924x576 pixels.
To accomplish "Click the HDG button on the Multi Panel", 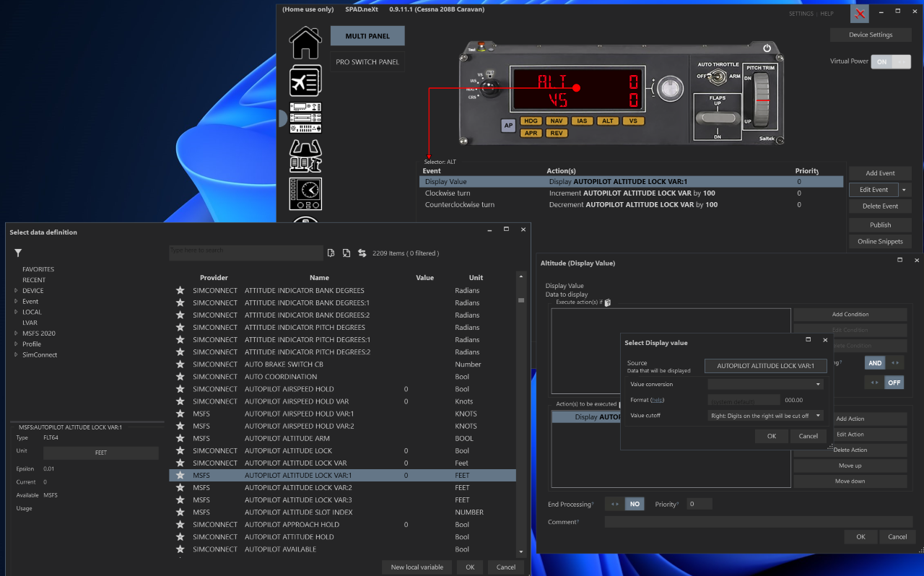I will click(x=531, y=121).
